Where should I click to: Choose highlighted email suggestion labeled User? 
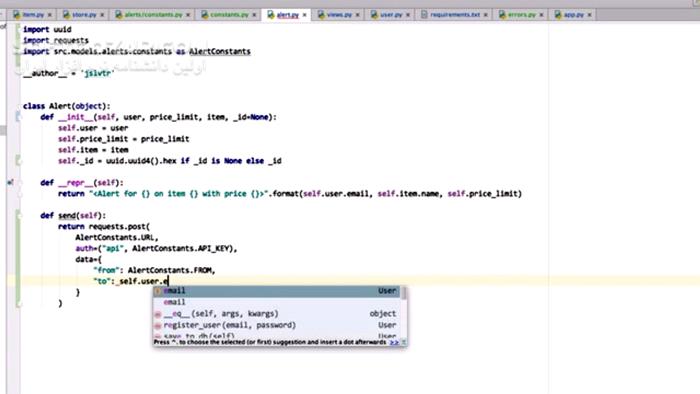coord(276,291)
